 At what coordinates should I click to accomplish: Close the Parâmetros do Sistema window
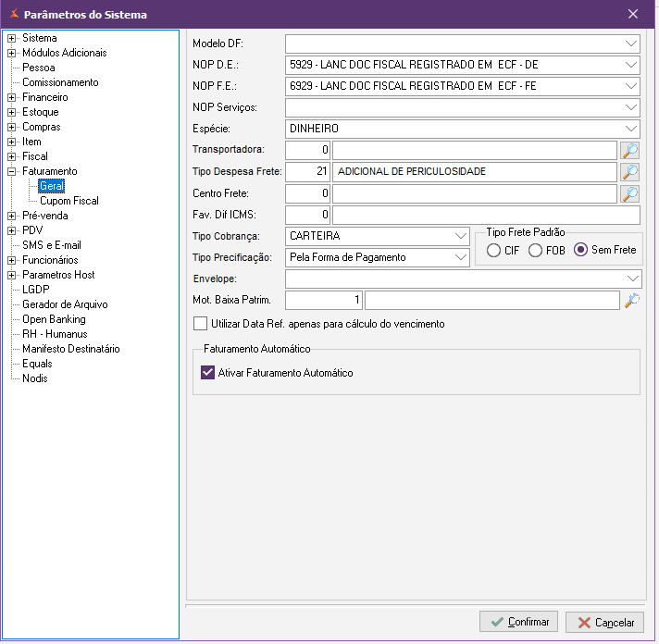(632, 14)
